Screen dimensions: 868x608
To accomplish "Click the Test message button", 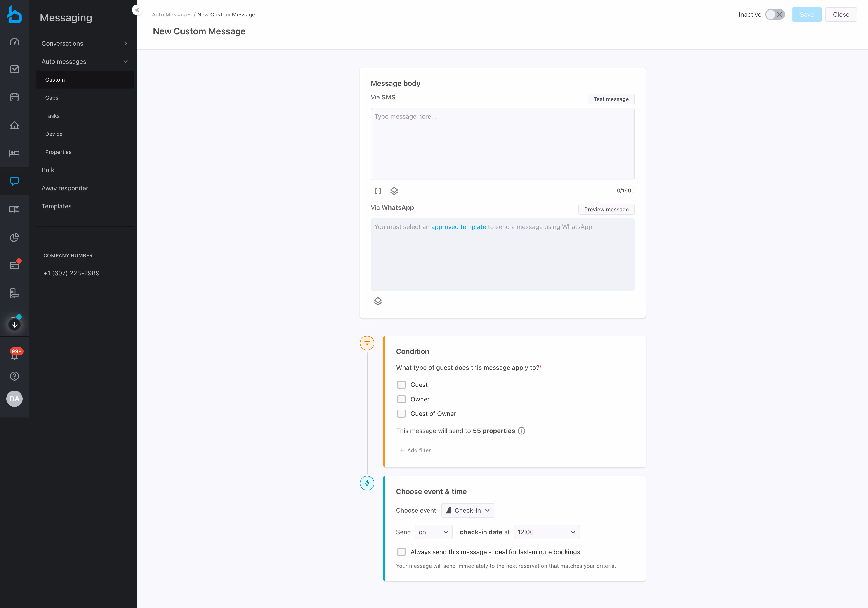I will pyautogui.click(x=611, y=99).
